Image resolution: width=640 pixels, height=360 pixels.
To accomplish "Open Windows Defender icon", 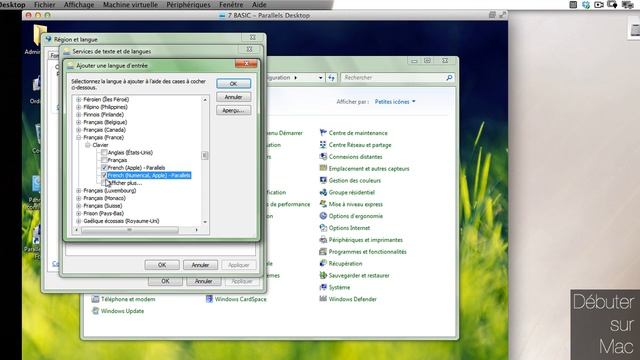I will pos(323,299).
